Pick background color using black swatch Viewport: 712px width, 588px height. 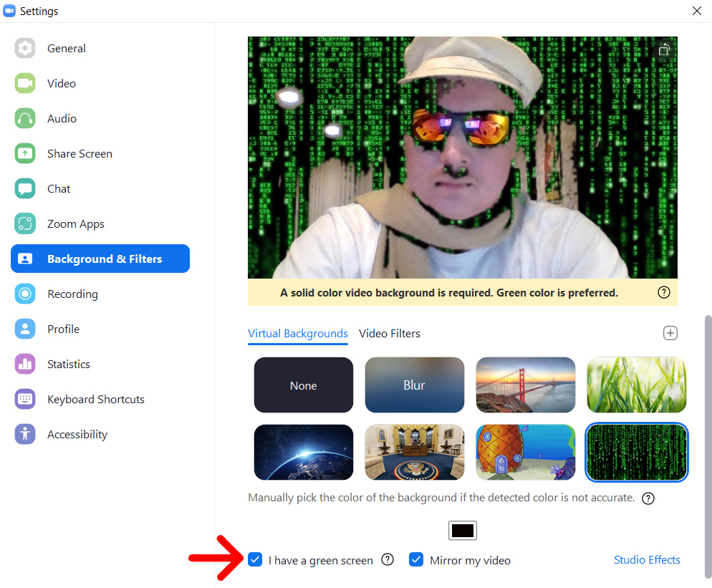463,531
